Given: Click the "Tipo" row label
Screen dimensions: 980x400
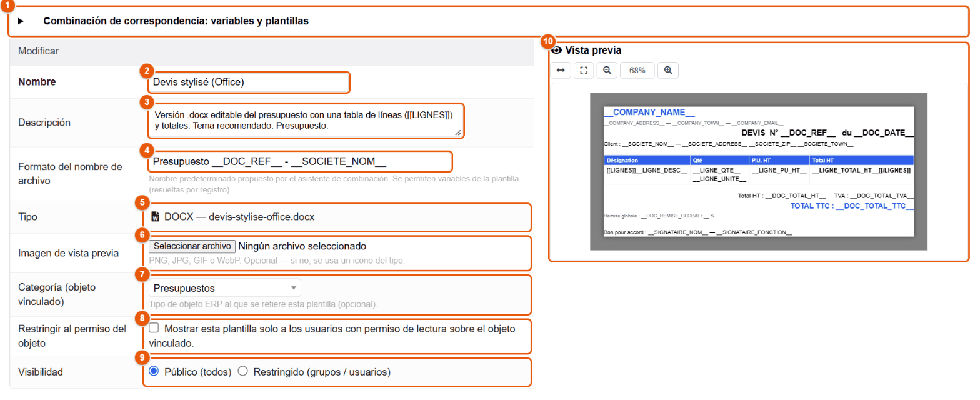Looking at the screenshot, I should pos(29,217).
